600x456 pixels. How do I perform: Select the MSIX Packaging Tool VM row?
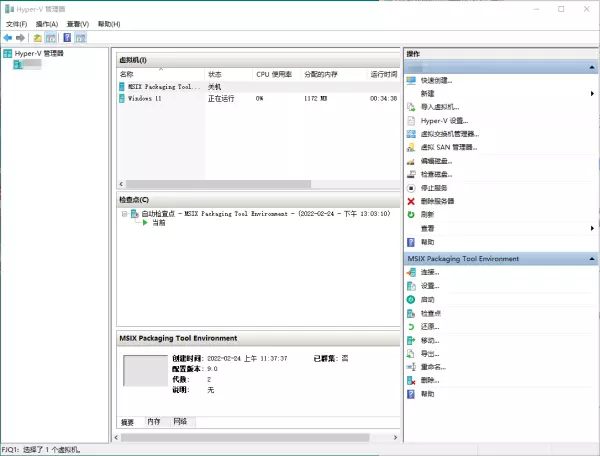tap(258, 87)
